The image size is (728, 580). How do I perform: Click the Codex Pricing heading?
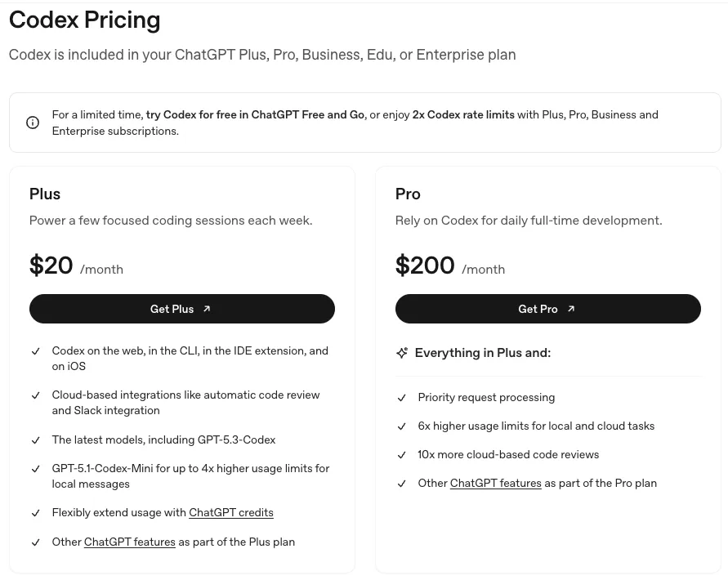click(x=85, y=20)
